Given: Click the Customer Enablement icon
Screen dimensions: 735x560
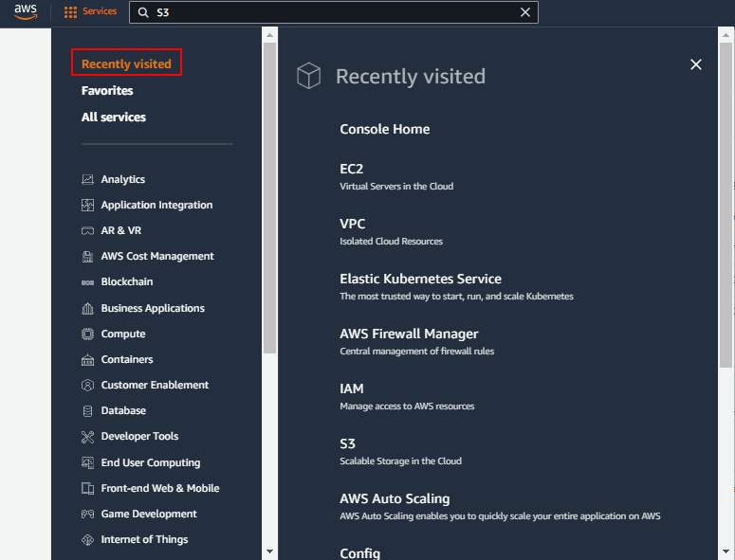Looking at the screenshot, I should click(x=87, y=385).
